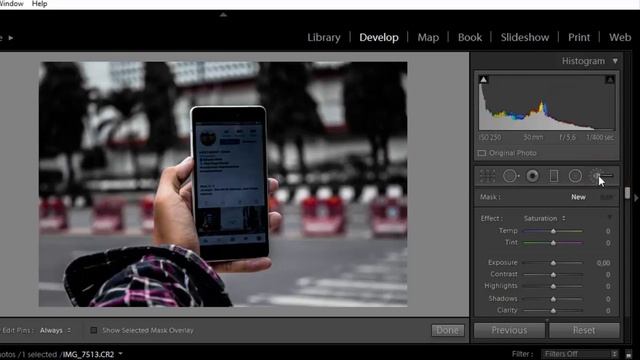The image size is (640, 360).
Task: Click the Shadows slider handle
Action: click(x=553, y=299)
